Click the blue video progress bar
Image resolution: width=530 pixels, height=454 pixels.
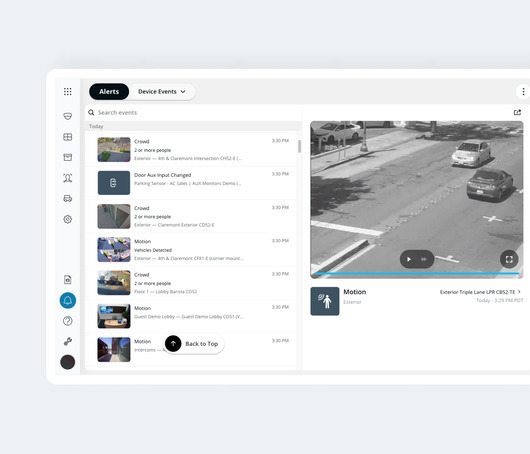[417, 273]
